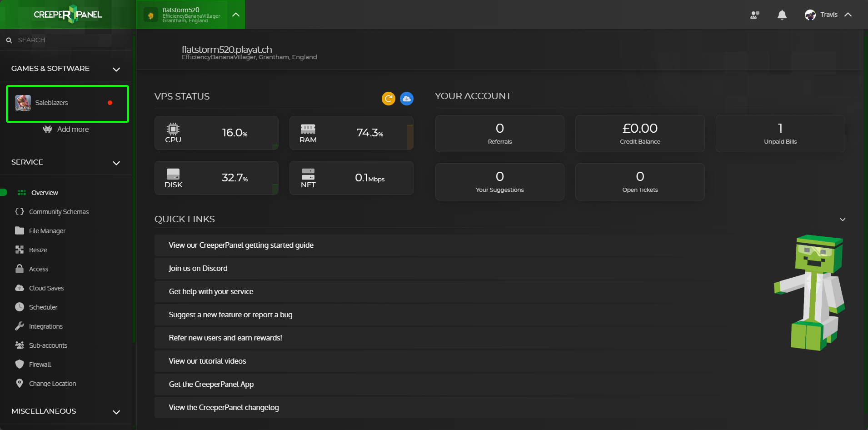Click the File Manager folder icon
Image resolution: width=868 pixels, height=430 pixels.
tap(20, 230)
